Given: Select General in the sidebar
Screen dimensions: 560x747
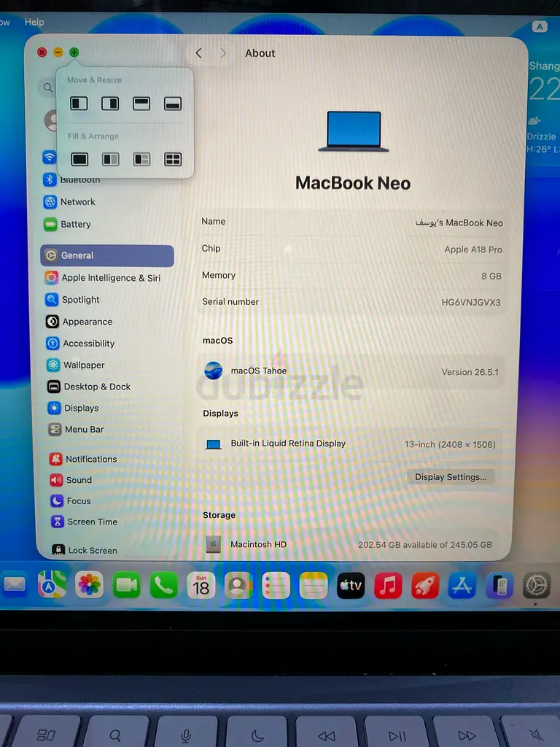Looking at the screenshot, I should (x=108, y=255).
